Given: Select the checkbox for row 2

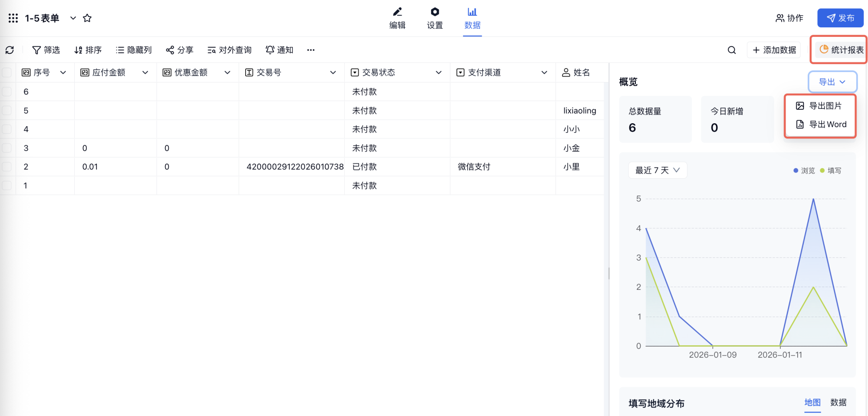Looking at the screenshot, I should [x=7, y=167].
